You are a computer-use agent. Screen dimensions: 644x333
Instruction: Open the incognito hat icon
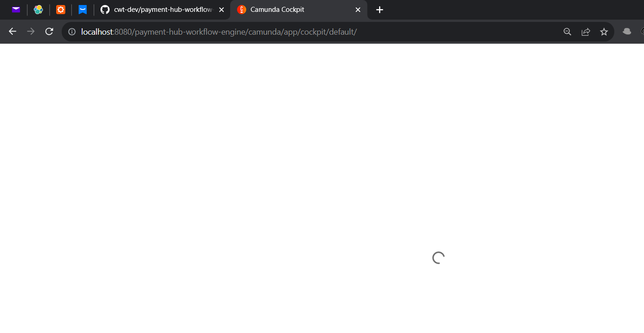click(x=627, y=31)
